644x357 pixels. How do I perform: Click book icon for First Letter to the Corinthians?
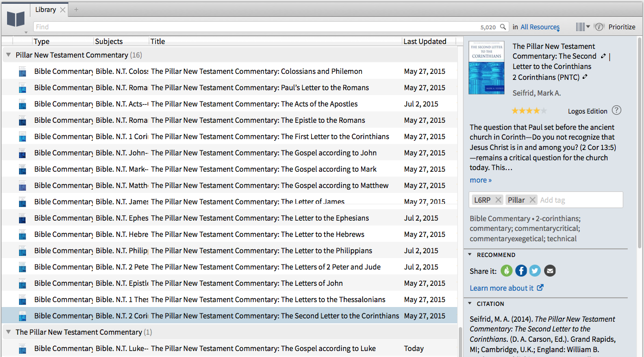point(23,137)
